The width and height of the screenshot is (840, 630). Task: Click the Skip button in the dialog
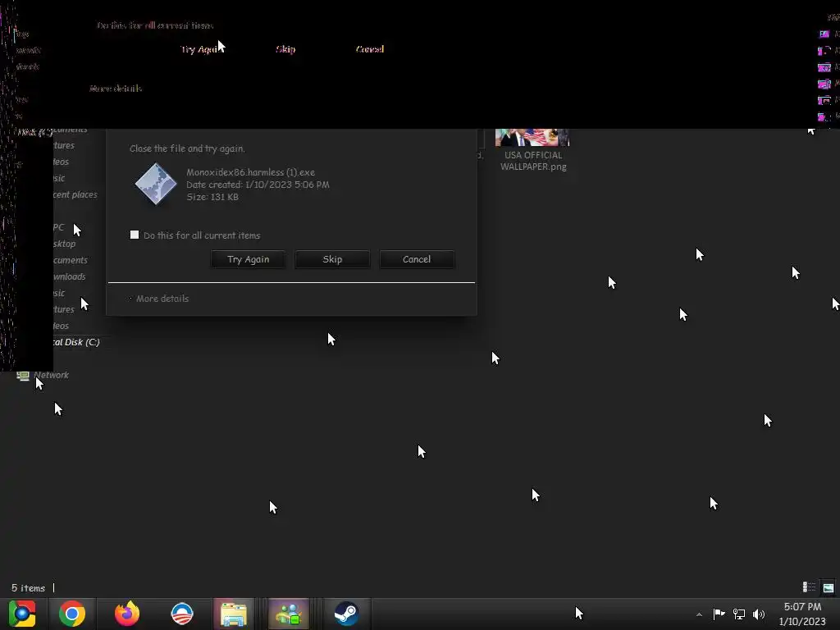(332, 259)
